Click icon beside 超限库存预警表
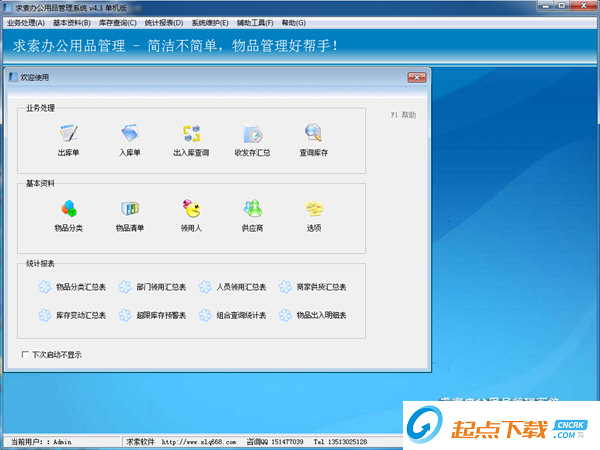600x450 pixels. pyautogui.click(x=125, y=315)
